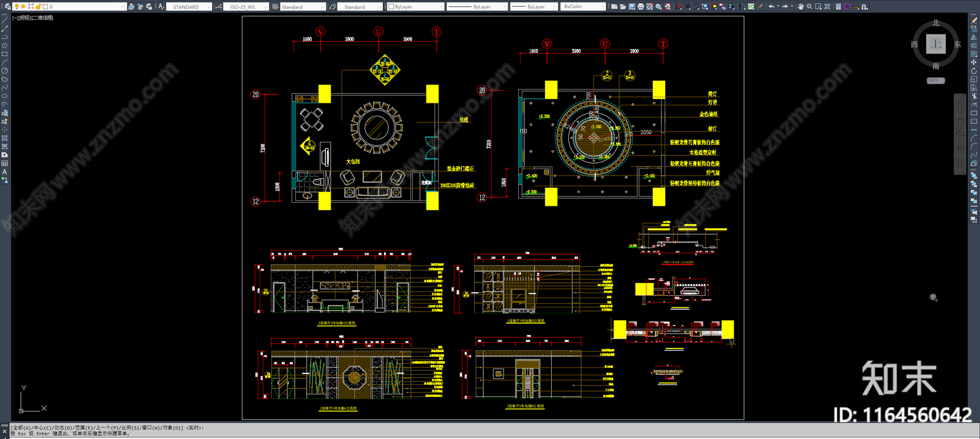Select the Erase tool in right toolbar
This screenshot has height=439, width=980.
974,20
